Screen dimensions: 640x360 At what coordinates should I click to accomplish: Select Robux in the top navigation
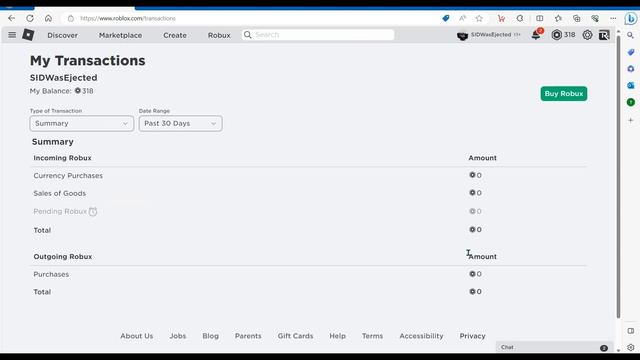tap(219, 36)
